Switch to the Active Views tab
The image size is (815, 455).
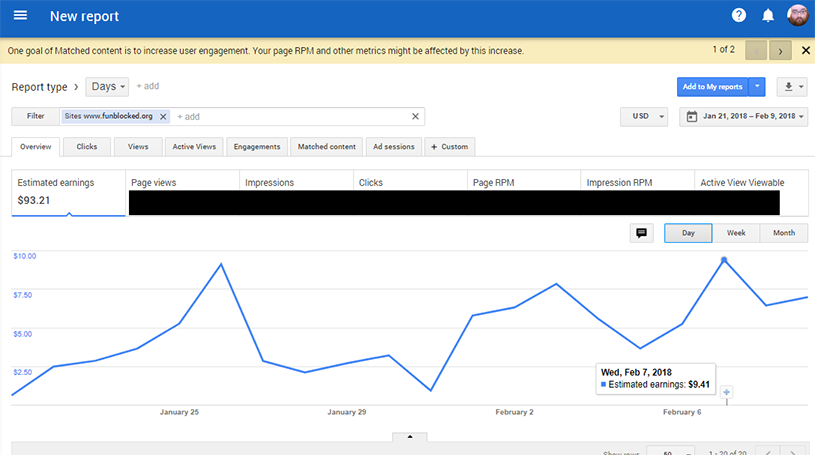click(194, 147)
